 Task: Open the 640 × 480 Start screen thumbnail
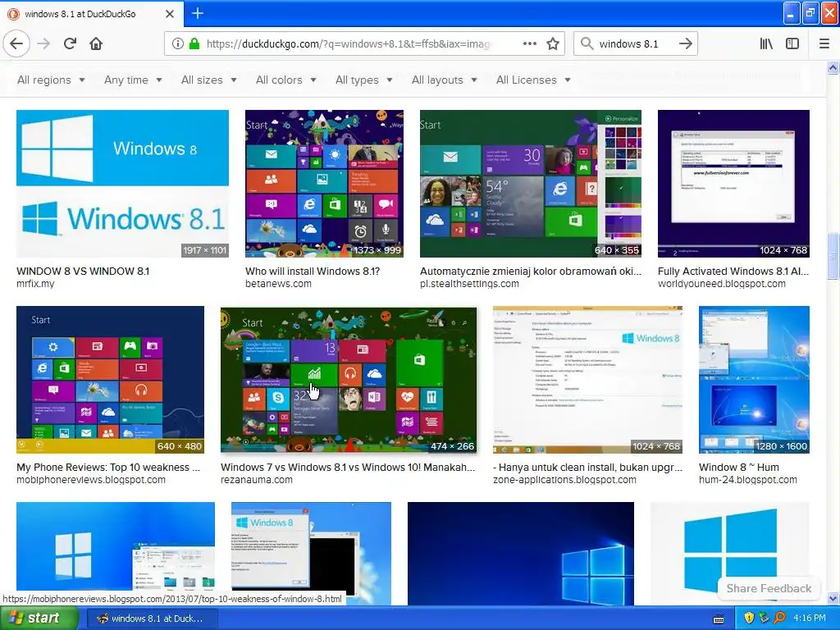point(111,380)
